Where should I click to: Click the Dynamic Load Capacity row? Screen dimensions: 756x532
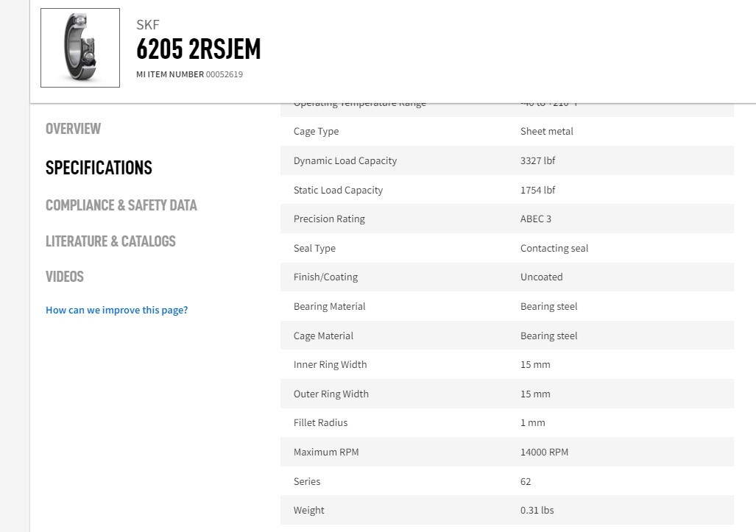(x=506, y=160)
